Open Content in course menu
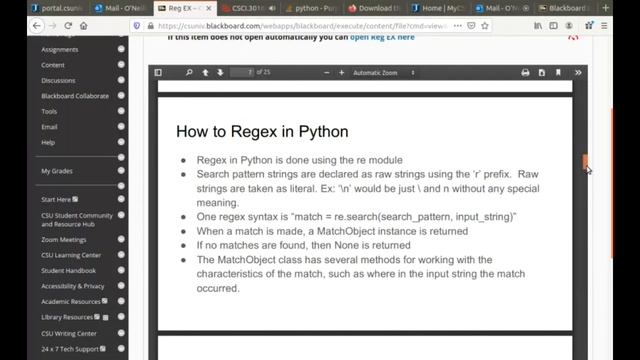Viewport: 640px width, 360px height. click(x=53, y=65)
